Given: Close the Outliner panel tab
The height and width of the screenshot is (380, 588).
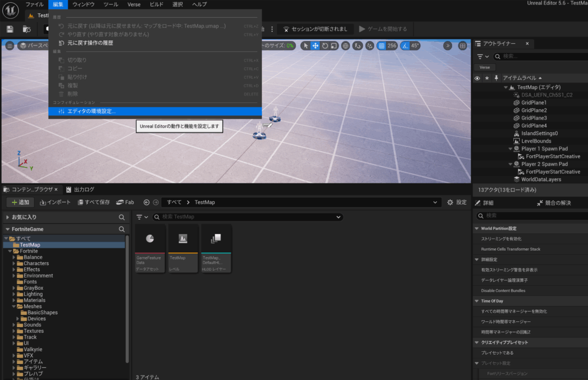Looking at the screenshot, I should pos(527,44).
